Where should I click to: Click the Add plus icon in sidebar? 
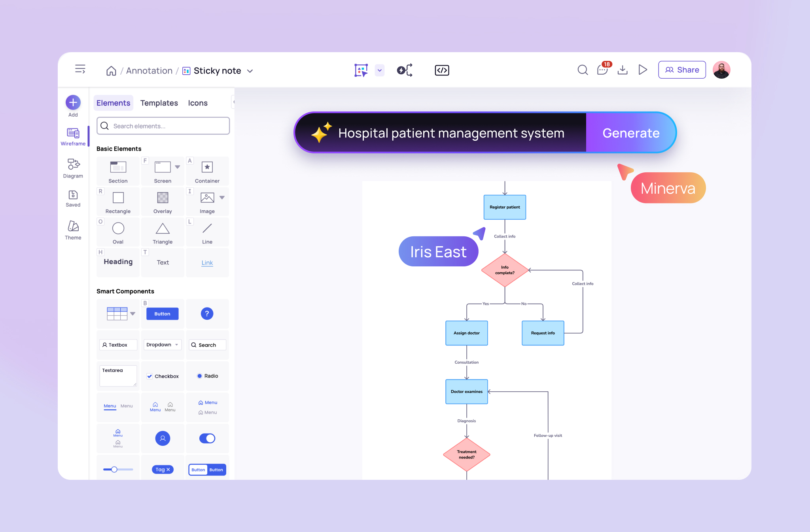(73, 102)
